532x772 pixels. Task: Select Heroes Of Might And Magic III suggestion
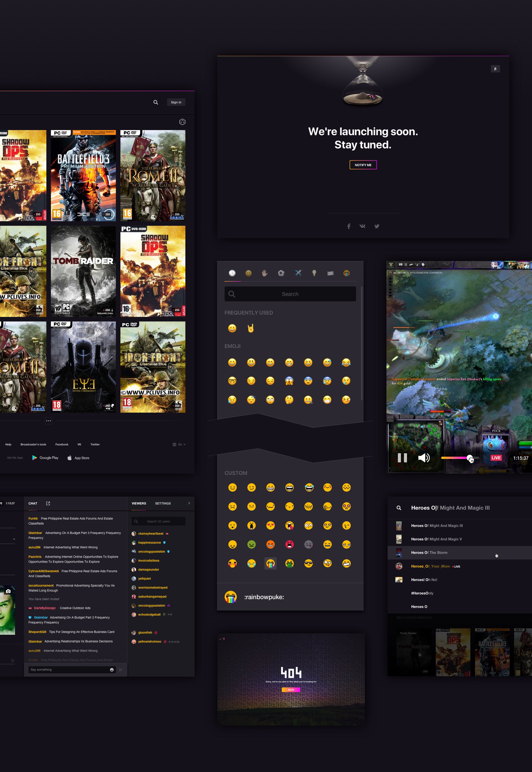click(460, 526)
